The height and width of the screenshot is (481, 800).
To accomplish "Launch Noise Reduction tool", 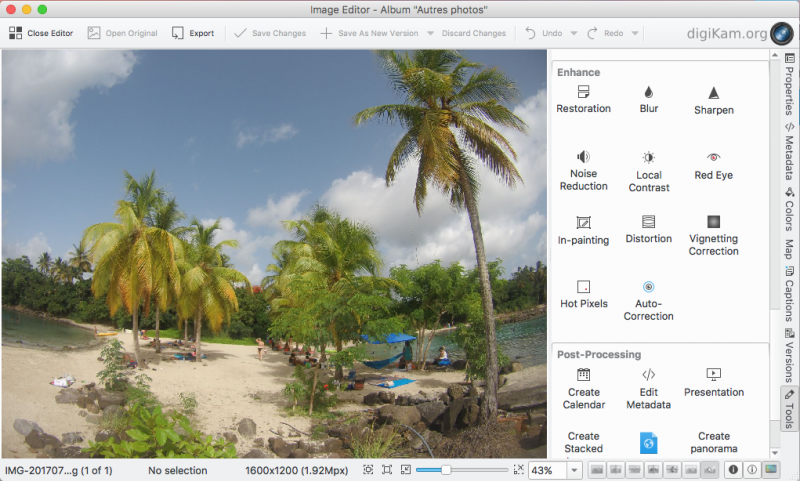I will click(x=583, y=171).
